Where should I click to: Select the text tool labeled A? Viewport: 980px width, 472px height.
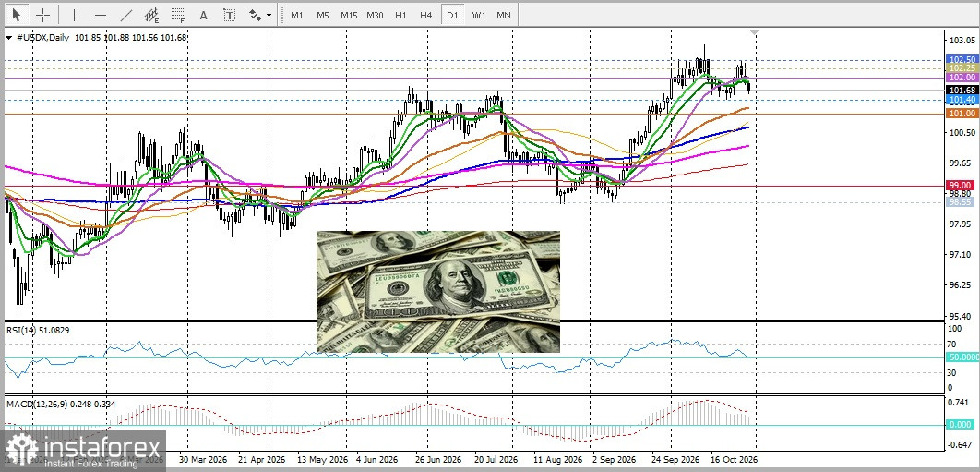tap(203, 15)
